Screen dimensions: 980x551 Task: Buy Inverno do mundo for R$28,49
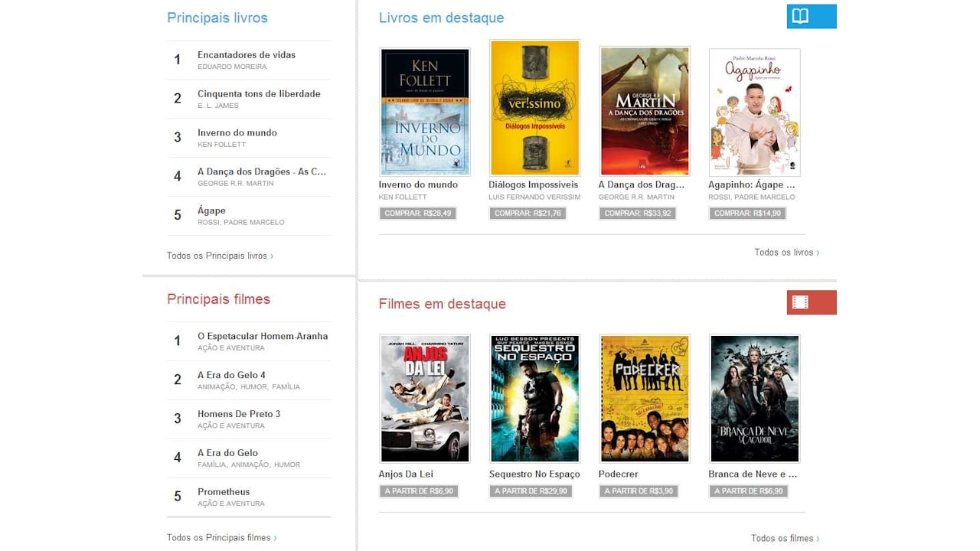[418, 214]
